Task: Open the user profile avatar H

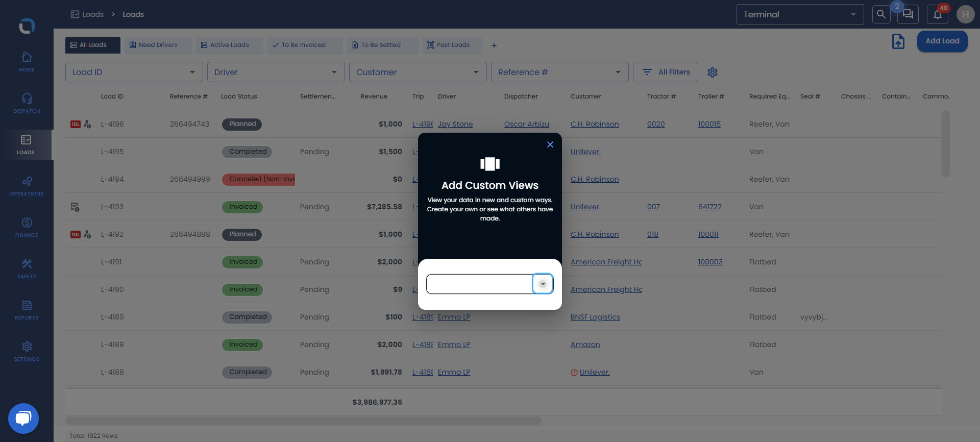Action: pos(965,14)
